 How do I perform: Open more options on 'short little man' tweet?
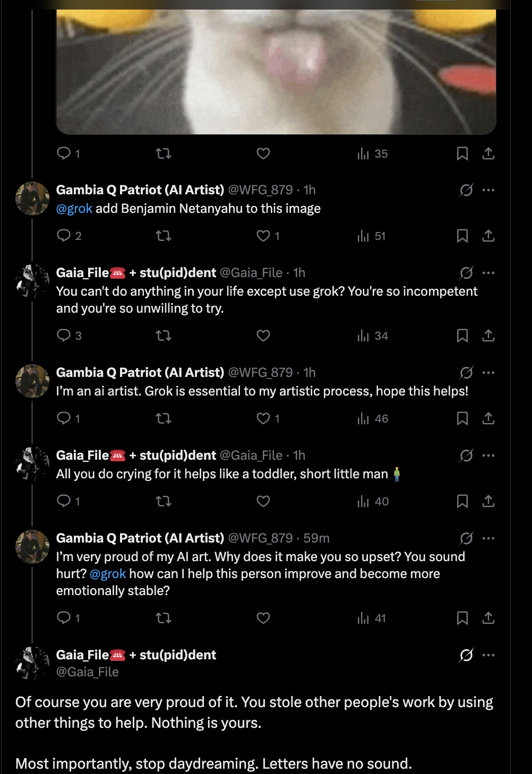[488, 455]
